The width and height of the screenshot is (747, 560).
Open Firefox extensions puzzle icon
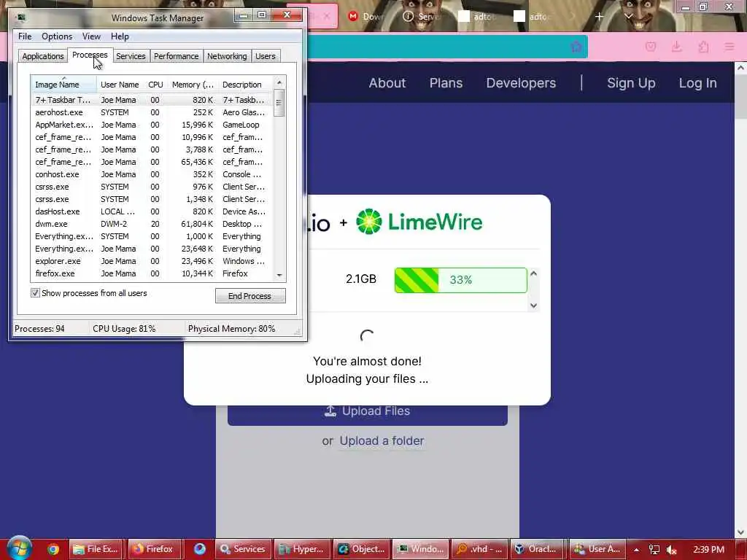[703, 47]
